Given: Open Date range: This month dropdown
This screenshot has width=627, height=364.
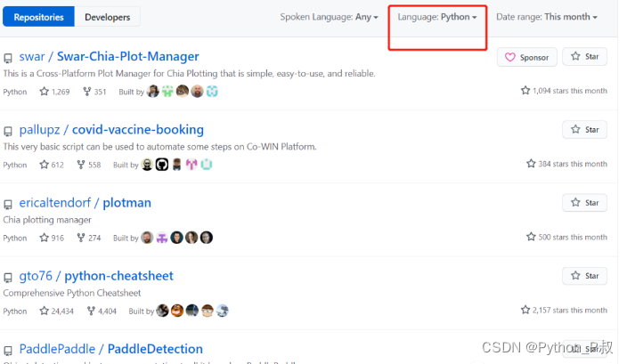Looking at the screenshot, I should click(546, 17).
